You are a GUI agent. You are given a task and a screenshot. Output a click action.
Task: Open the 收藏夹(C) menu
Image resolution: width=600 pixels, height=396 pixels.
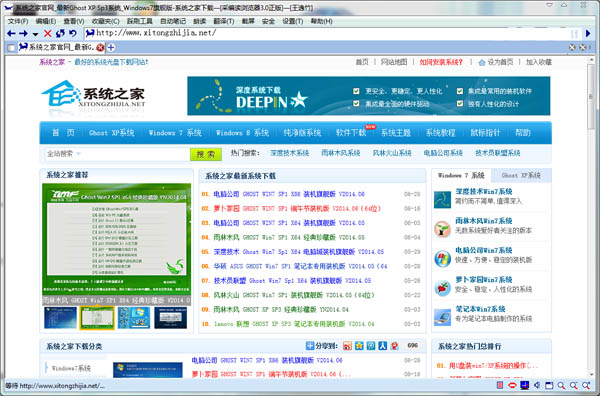[x=106, y=21]
